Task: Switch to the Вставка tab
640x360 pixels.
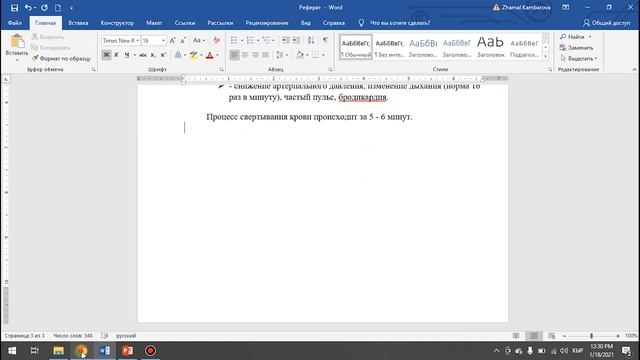Action: click(x=78, y=23)
